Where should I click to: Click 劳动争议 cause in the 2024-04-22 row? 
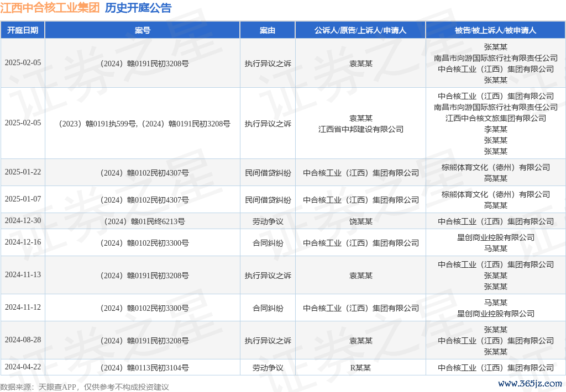pyautogui.click(x=268, y=368)
